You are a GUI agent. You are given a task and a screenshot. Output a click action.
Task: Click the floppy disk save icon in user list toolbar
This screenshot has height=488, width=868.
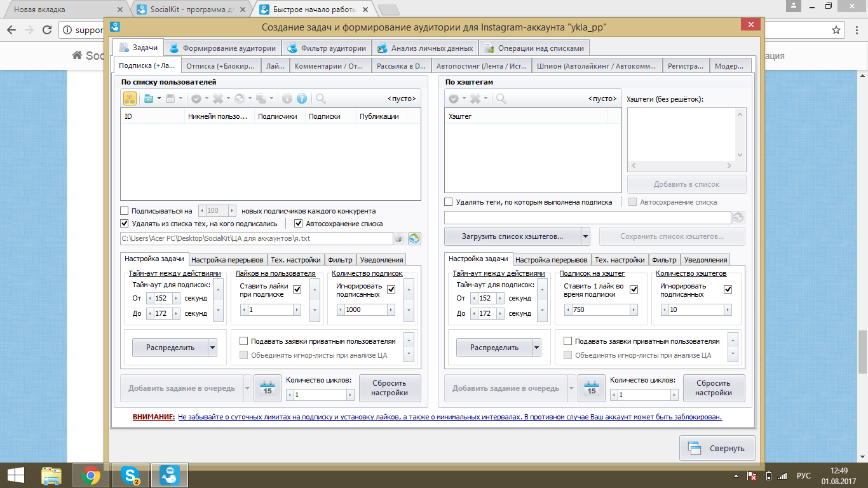170,98
